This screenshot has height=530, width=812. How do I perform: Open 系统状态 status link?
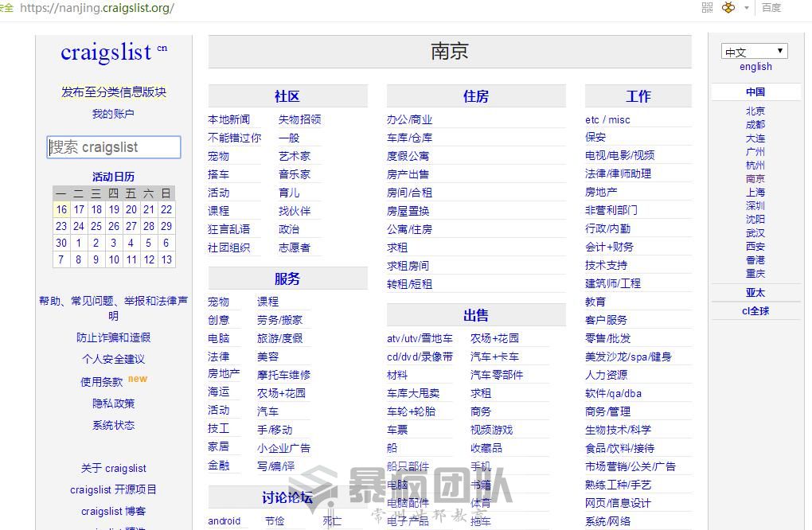click(x=113, y=425)
